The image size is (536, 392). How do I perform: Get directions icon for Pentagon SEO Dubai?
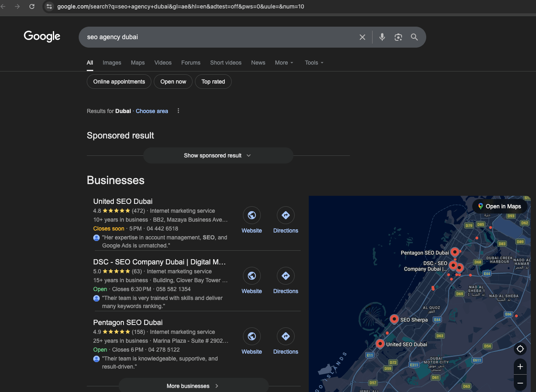tap(286, 336)
